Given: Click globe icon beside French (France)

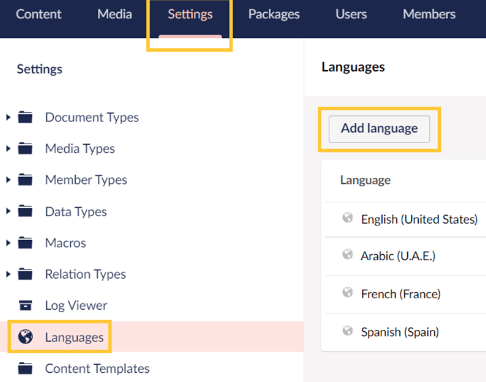Looking at the screenshot, I should tap(347, 293).
